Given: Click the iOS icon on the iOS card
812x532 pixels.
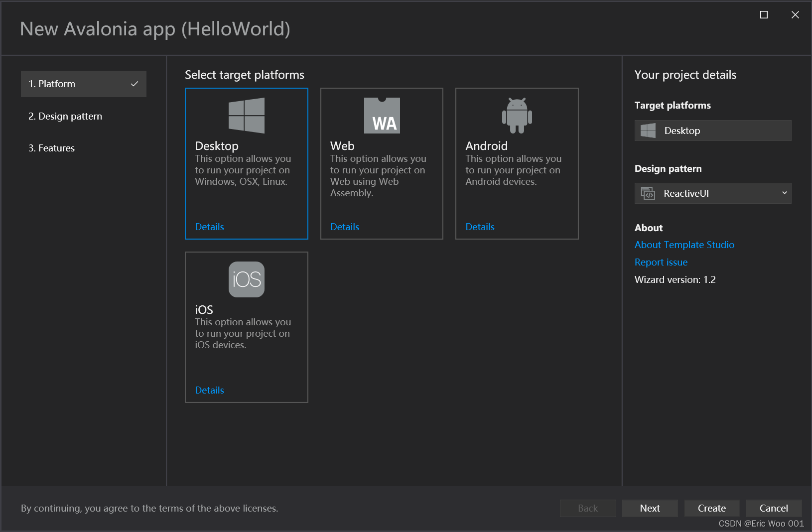Looking at the screenshot, I should [247, 279].
